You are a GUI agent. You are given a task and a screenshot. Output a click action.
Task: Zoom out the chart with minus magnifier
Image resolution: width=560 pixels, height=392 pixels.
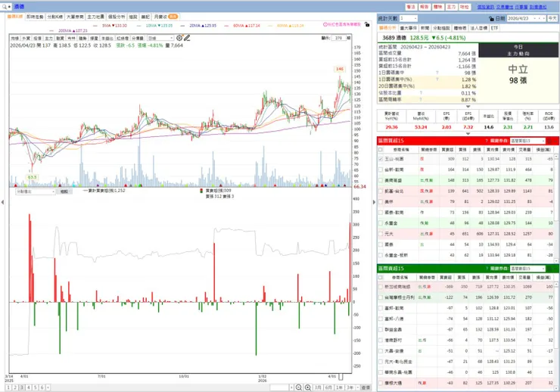[x=299, y=387]
